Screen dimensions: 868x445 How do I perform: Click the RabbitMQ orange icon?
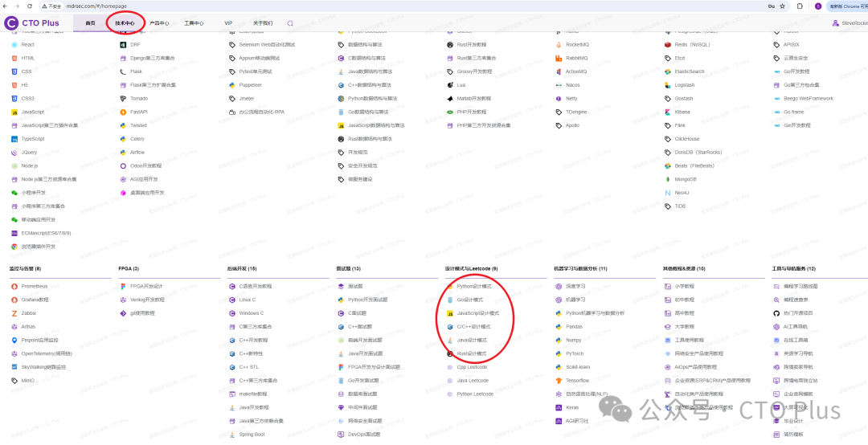click(x=559, y=58)
